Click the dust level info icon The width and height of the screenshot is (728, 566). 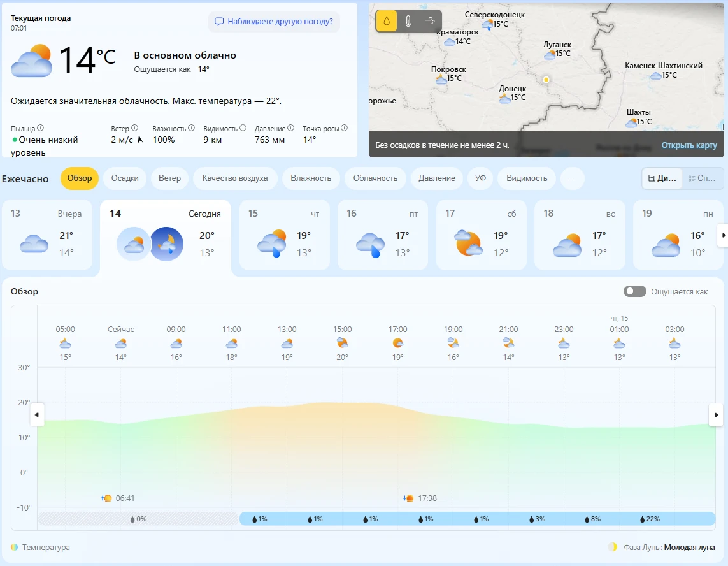pos(40,128)
